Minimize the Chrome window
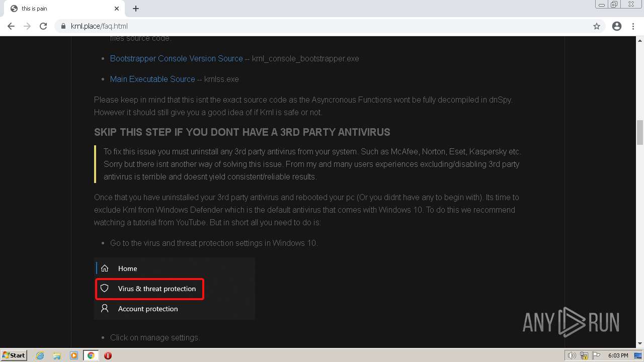The width and height of the screenshot is (644, 362). (602, 5)
